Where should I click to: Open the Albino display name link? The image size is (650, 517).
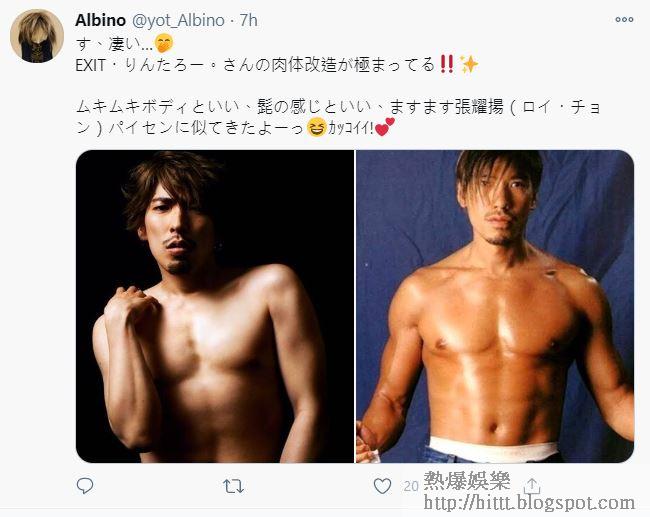[100, 20]
